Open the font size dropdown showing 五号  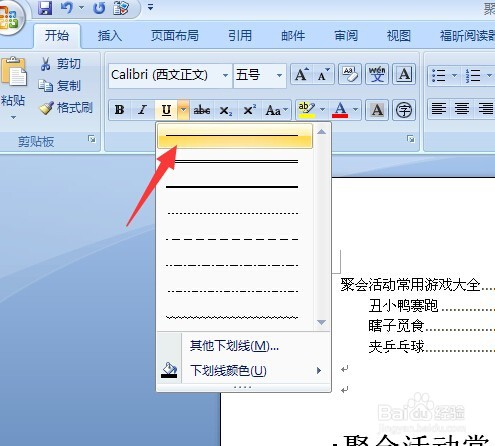279,75
